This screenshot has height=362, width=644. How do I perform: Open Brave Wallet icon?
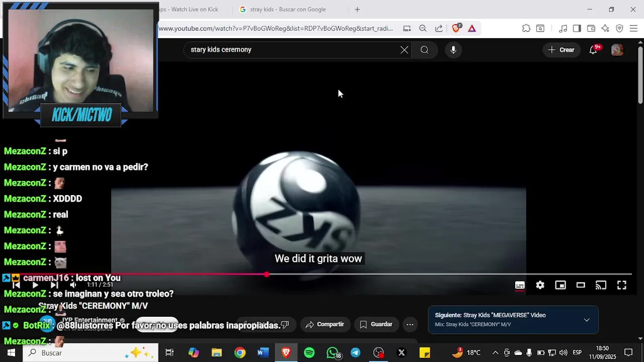tap(591, 28)
